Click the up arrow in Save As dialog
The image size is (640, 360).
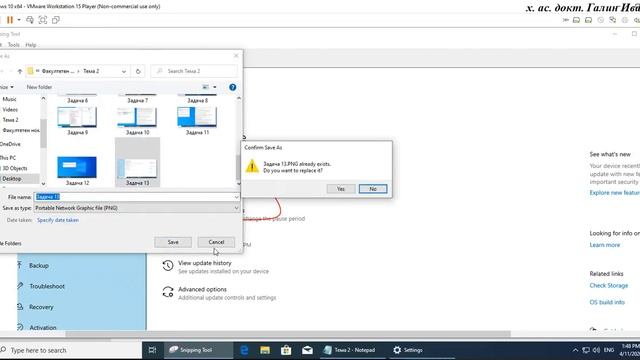tap(20, 71)
